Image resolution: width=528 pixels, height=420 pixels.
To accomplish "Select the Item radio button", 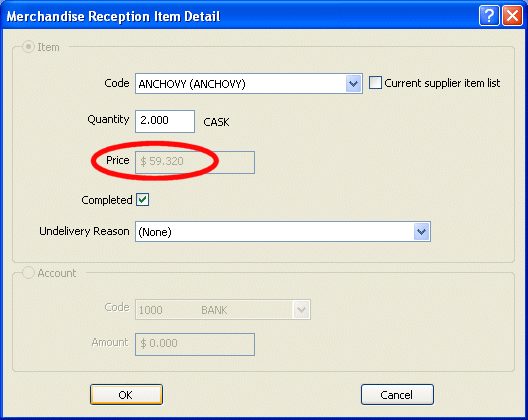I will [29, 47].
